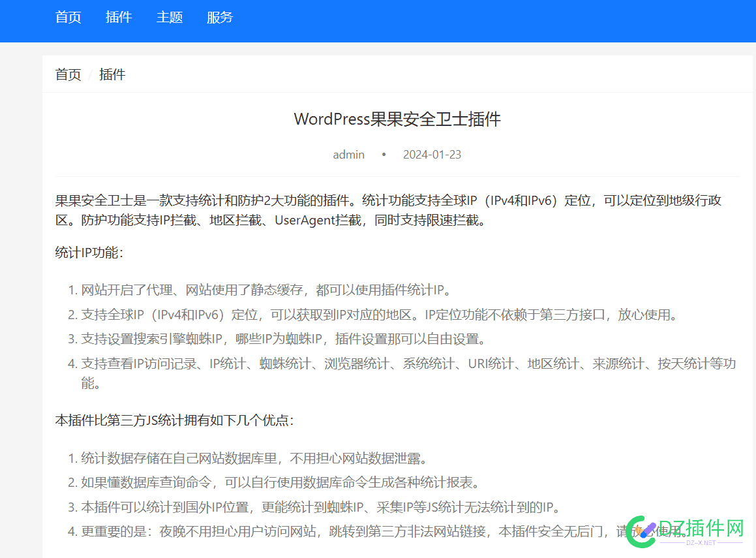
Task: Click list item 如果懂数据库查询命令
Action: (x=280, y=482)
